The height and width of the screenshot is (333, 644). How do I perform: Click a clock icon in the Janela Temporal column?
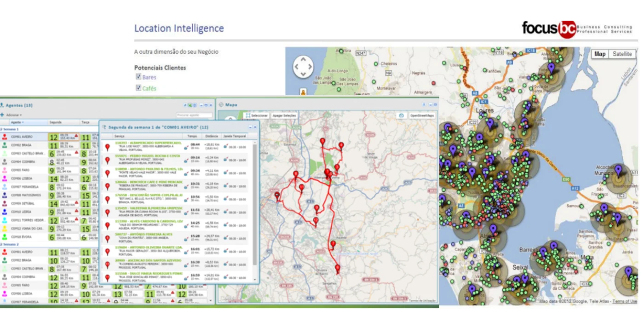click(226, 146)
